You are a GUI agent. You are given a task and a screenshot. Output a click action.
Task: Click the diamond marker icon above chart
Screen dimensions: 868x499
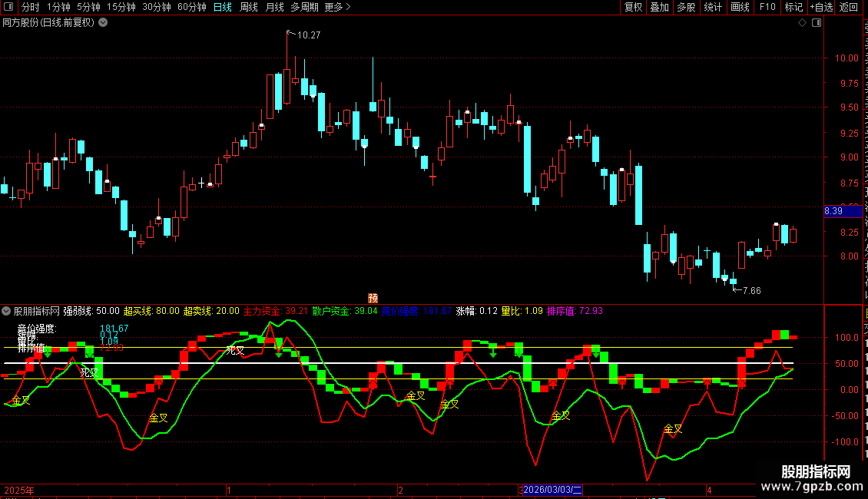click(802, 23)
